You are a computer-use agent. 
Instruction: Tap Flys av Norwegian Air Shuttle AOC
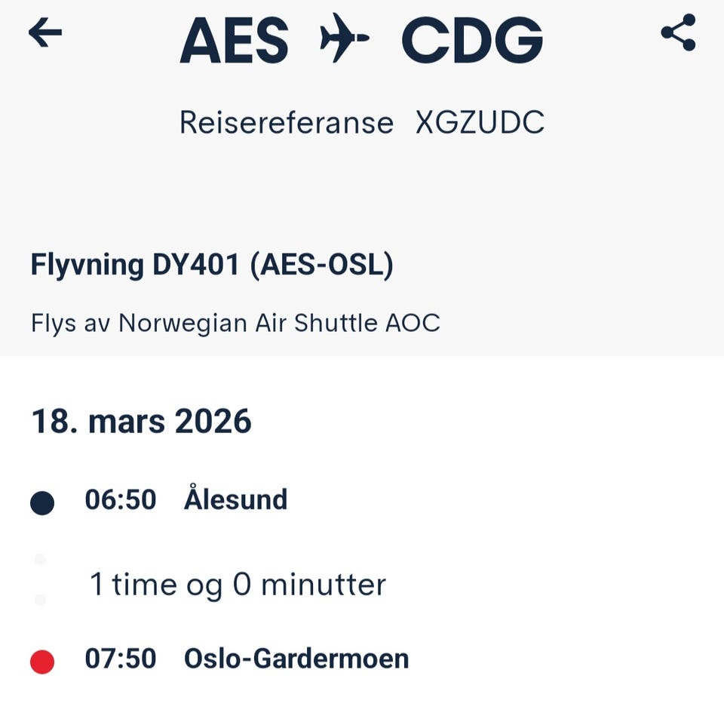[235, 323]
